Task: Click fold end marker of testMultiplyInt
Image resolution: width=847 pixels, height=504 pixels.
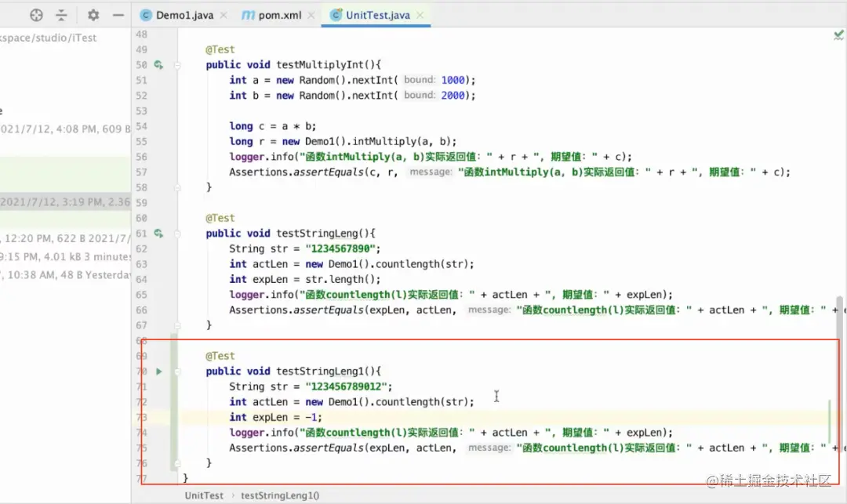Action: (177, 187)
